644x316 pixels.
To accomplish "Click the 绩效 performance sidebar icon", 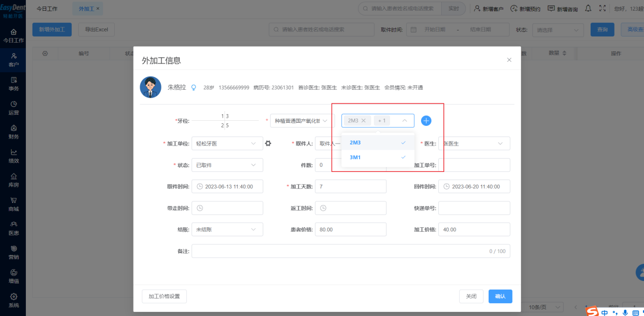I will 14,156.
